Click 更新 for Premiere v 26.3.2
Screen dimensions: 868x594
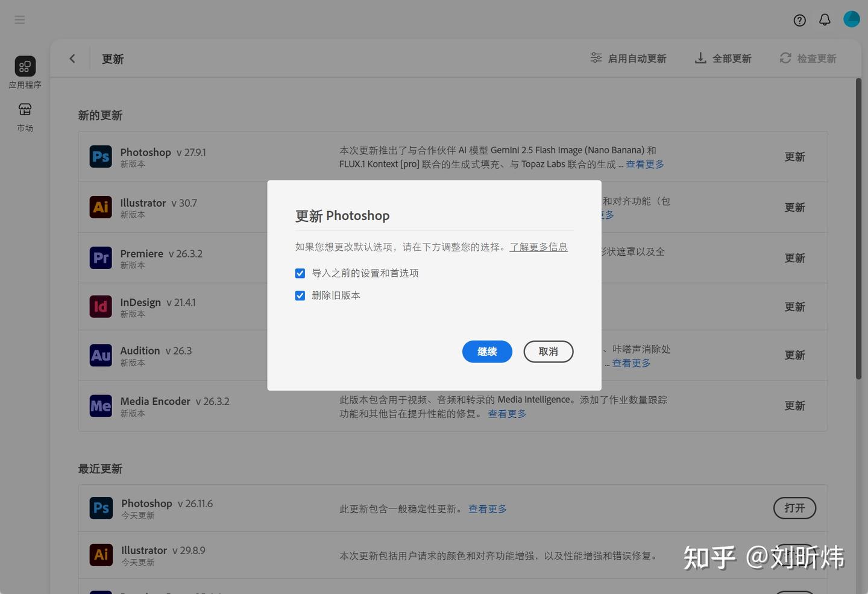795,258
